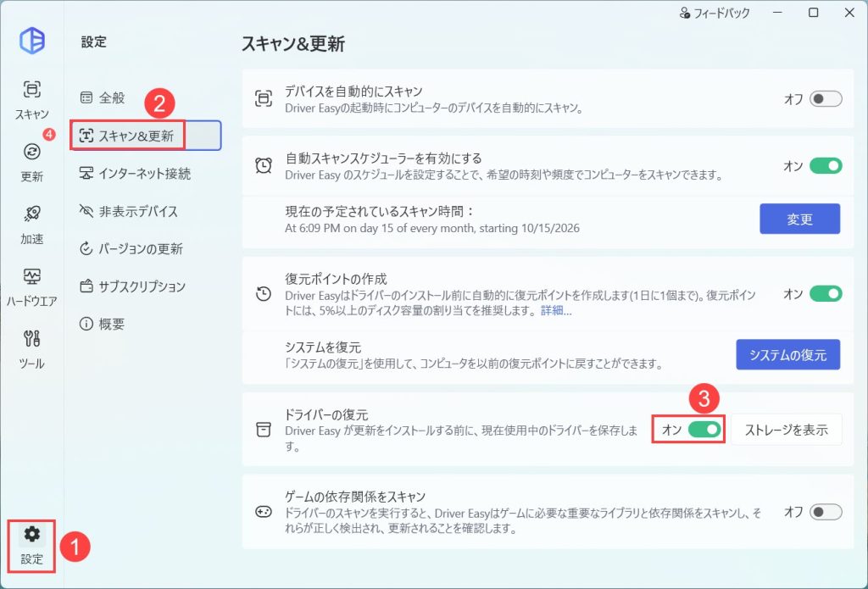Open the 更新 sidebar section
This screenshot has width=868, height=589.
pos(31,162)
